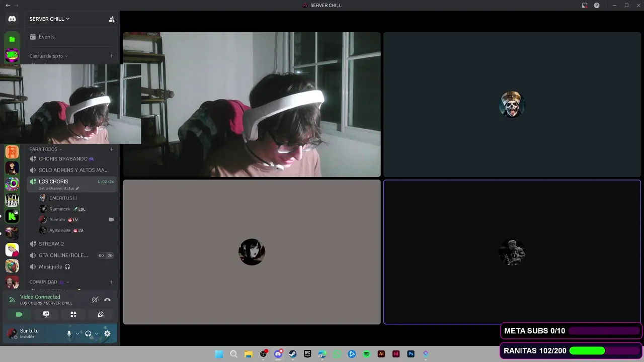Open the green K server
The image size is (644, 362).
[x=12, y=216]
